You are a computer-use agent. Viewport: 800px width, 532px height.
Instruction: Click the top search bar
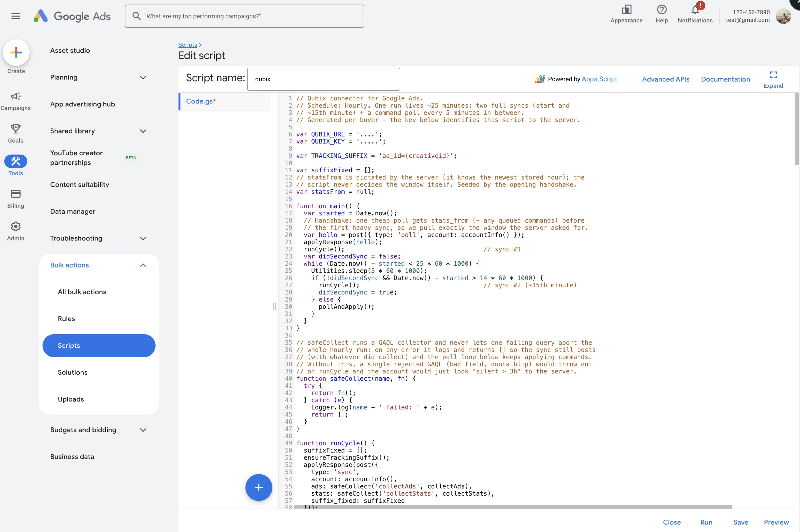coord(244,16)
